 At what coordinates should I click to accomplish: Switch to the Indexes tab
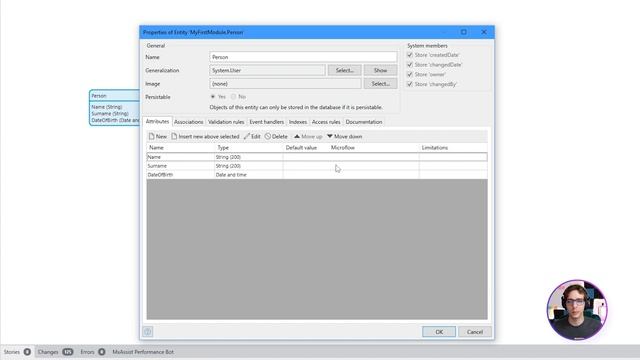(x=298, y=122)
